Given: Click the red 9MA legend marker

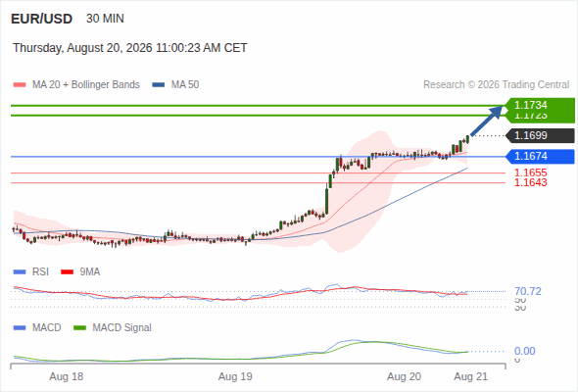Looking at the screenshot, I should click(67, 272).
